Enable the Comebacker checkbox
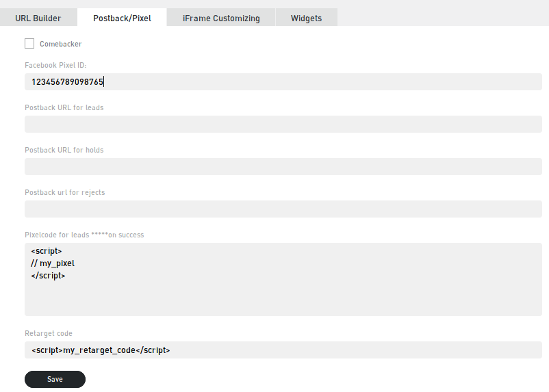The width and height of the screenshot is (549, 392). click(x=29, y=44)
